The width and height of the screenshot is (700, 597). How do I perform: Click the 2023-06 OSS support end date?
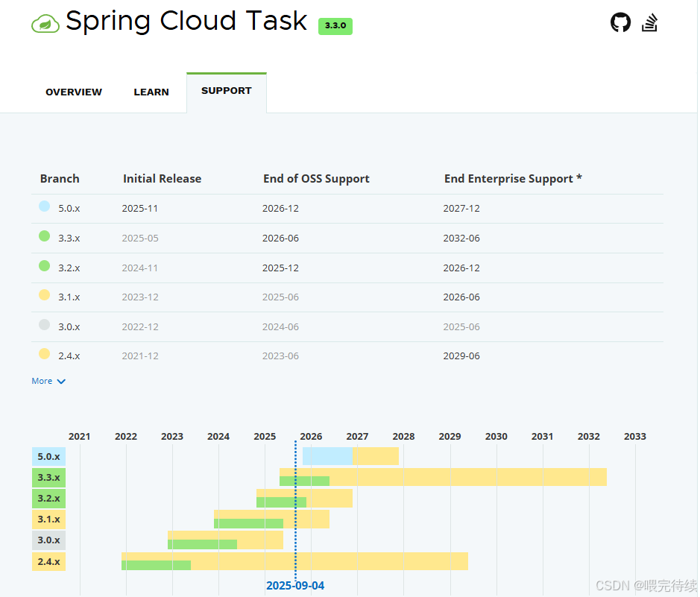click(x=280, y=356)
